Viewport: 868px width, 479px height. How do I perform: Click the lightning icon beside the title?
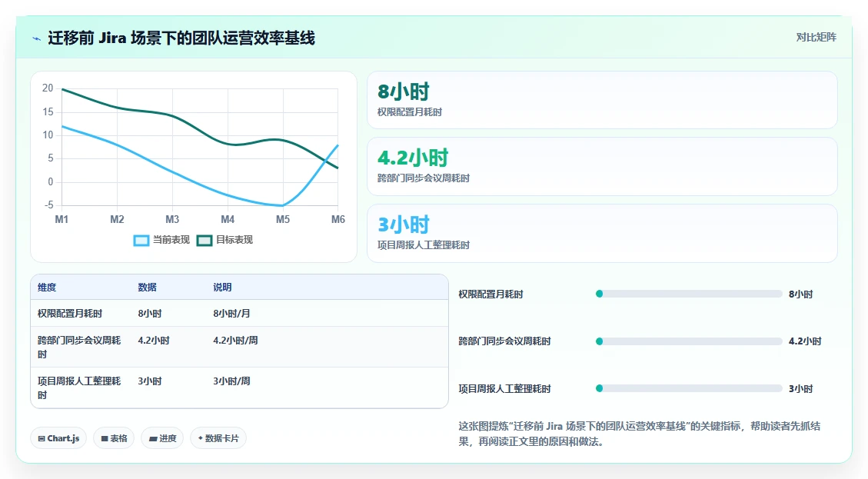click(x=37, y=38)
